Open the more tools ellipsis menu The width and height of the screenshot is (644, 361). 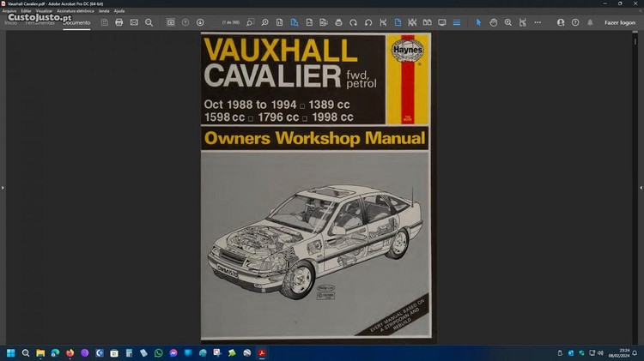538,22
